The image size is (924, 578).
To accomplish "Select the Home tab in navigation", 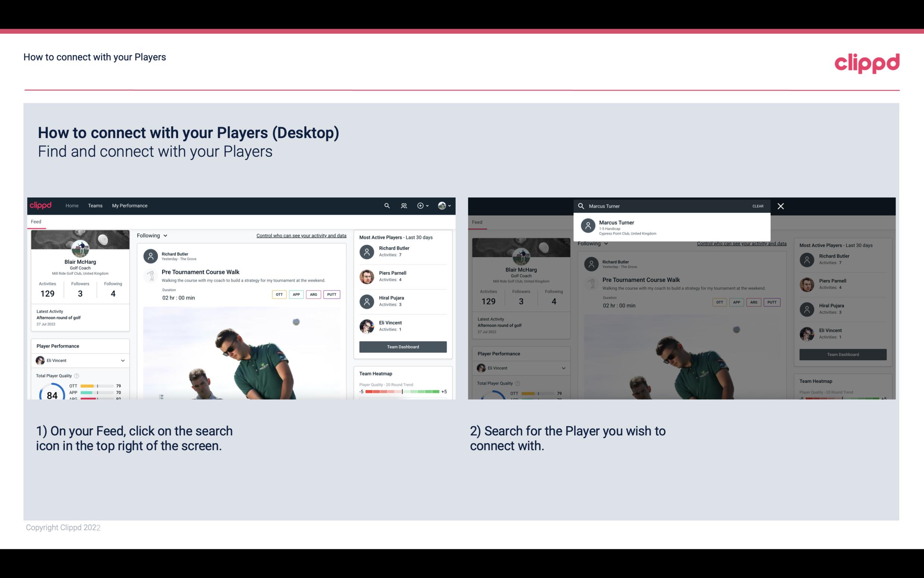I will point(71,205).
